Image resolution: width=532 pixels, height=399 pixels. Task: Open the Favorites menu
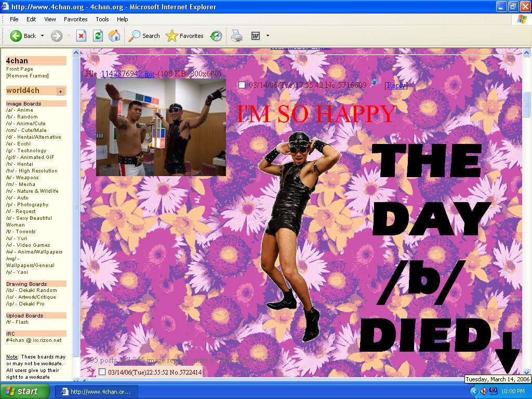pyautogui.click(x=76, y=19)
